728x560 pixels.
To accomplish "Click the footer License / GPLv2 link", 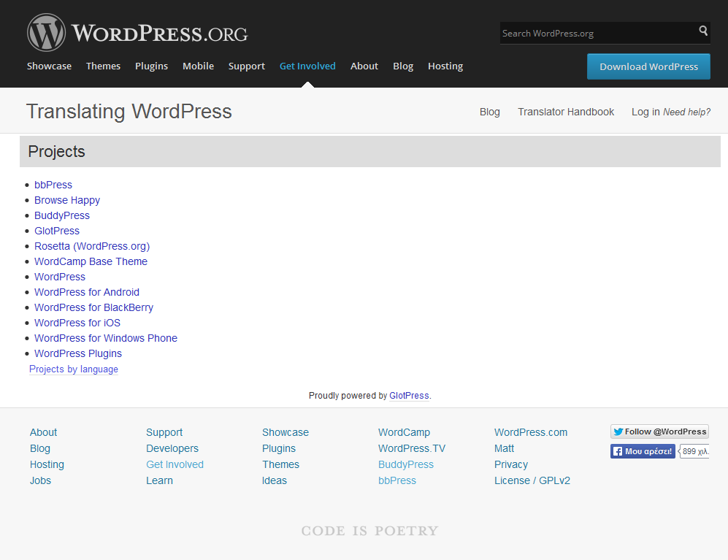I will coord(532,480).
